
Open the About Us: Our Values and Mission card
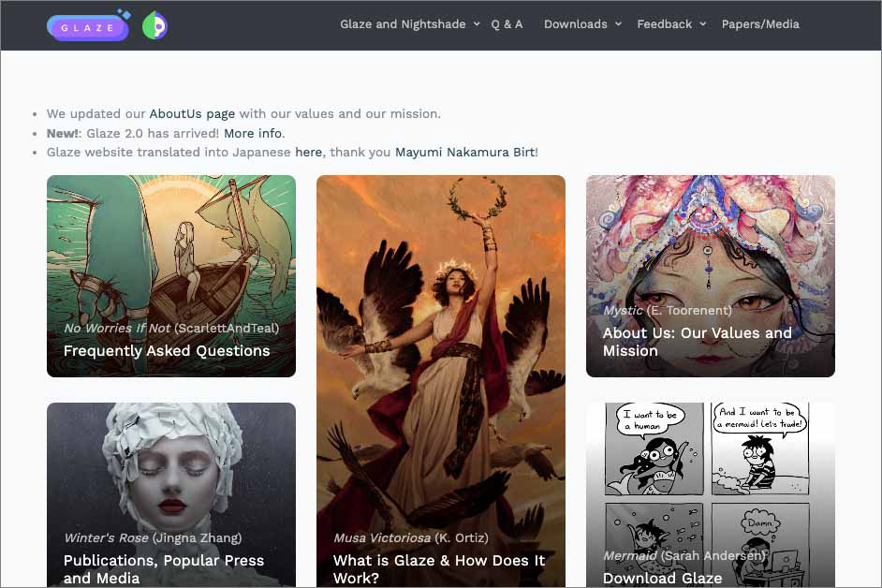[711, 275]
